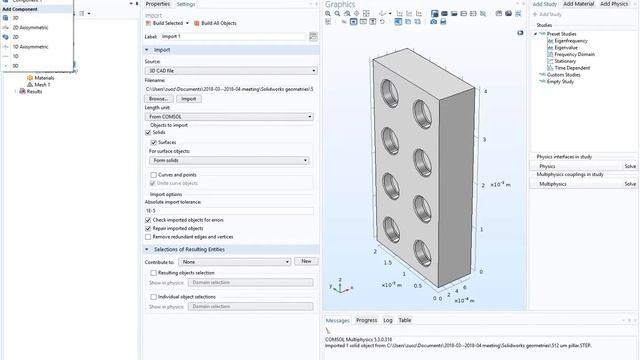Image resolution: width=640 pixels, height=360 pixels.
Task: Click the clear icon in Messages panel
Action: pos(328,331)
